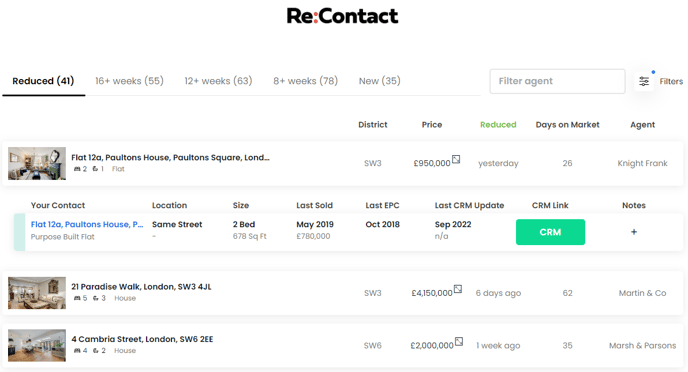Sort by Days on Market column header

coord(567,125)
